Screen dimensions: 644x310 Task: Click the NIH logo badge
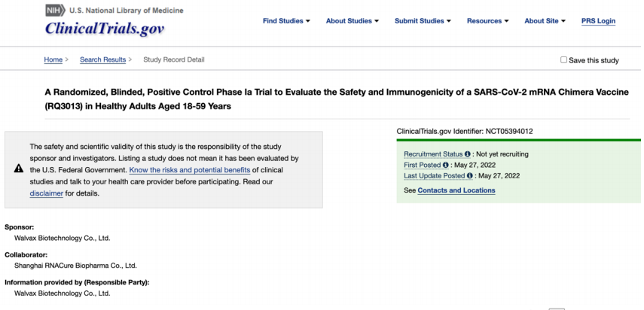55,11
